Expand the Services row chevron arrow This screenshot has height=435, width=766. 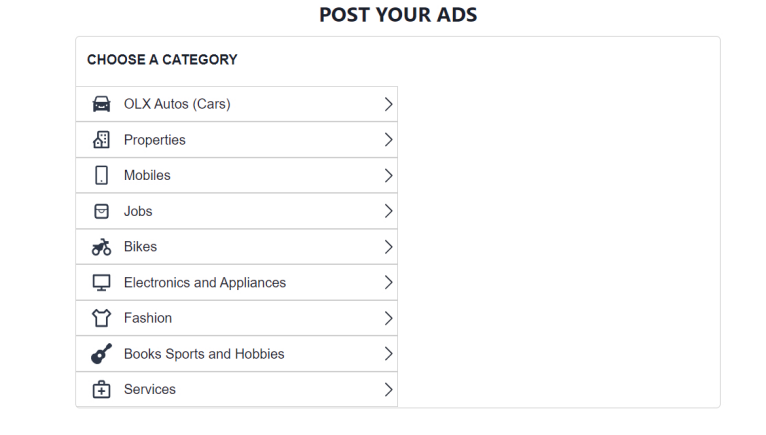tap(388, 390)
